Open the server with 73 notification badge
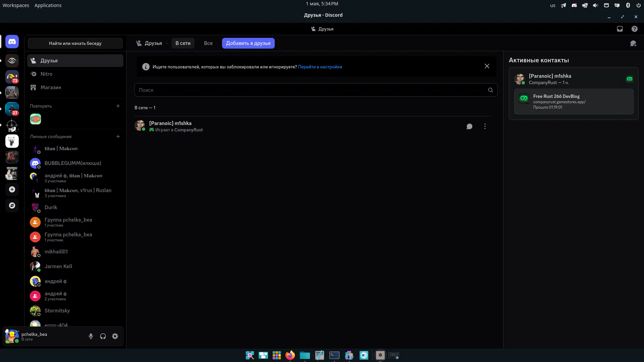The height and width of the screenshot is (362, 644). 12,77
